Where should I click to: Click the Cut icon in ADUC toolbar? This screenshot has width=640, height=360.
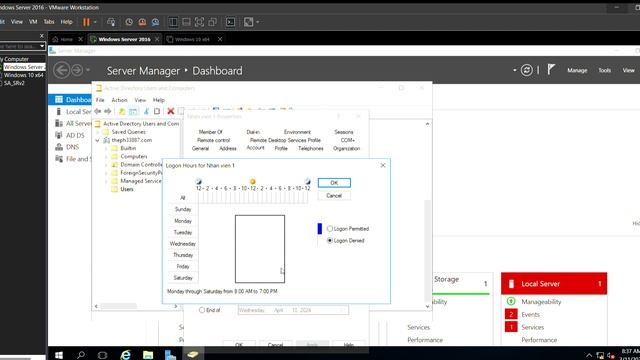click(x=146, y=111)
